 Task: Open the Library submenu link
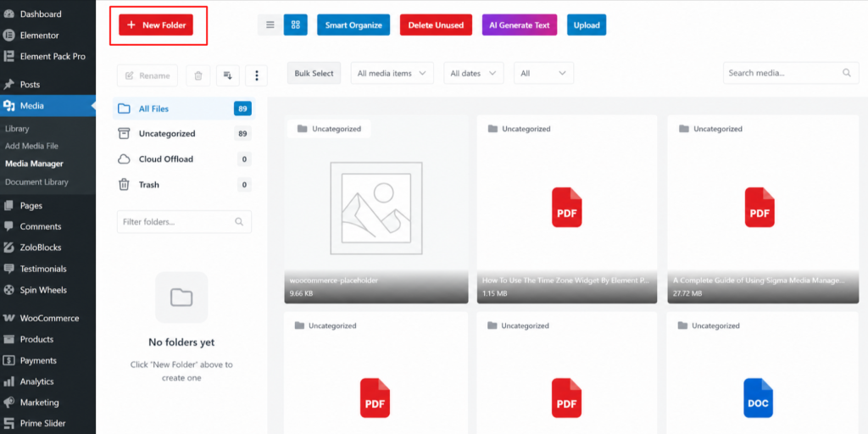point(17,129)
